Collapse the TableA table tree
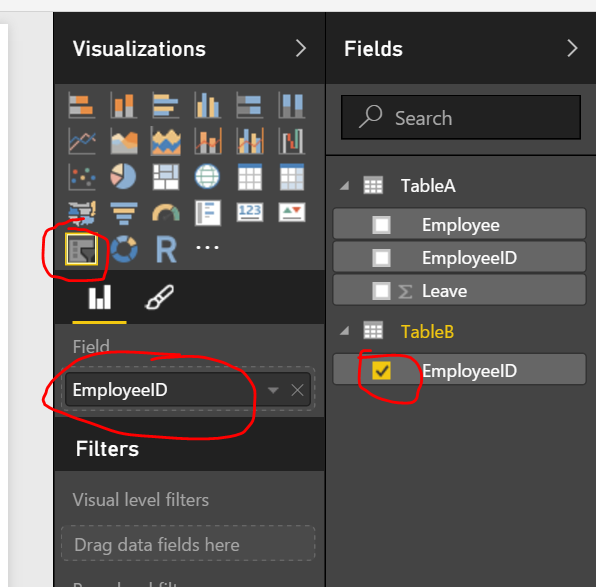Screen dimensions: 596x587 (x=345, y=186)
